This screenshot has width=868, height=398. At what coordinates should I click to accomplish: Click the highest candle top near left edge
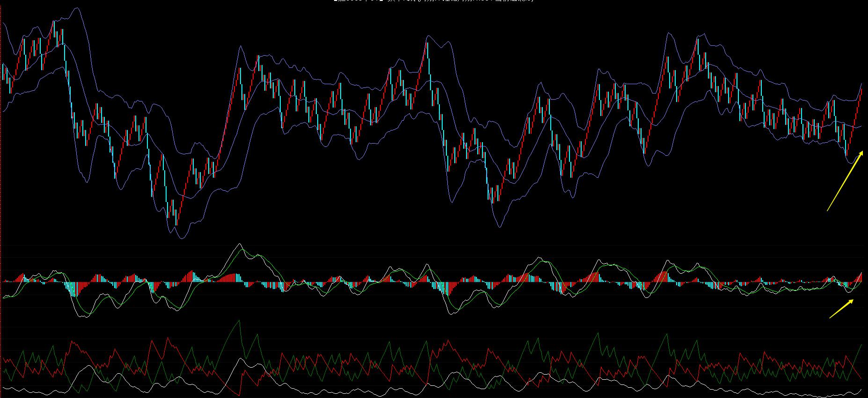point(54,22)
